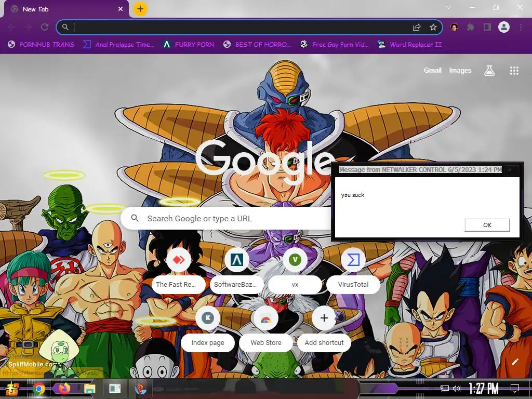Launch Firefox from the taskbar
The image size is (532, 399).
point(64,389)
